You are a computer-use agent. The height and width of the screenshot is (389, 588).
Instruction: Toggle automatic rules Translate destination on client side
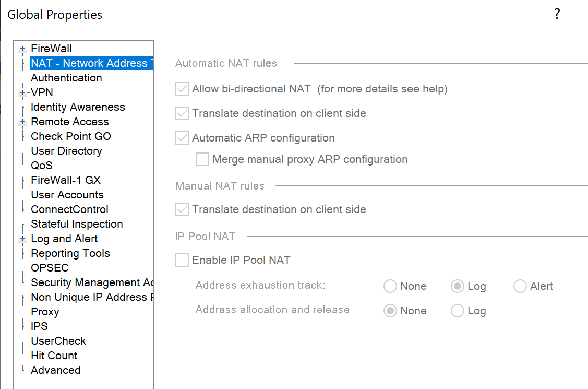pos(182,113)
